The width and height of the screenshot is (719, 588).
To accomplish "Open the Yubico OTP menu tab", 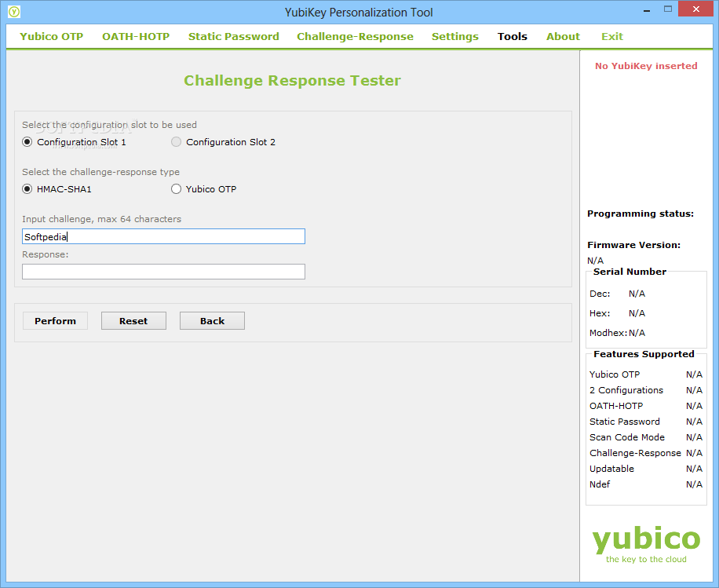I will (x=51, y=37).
